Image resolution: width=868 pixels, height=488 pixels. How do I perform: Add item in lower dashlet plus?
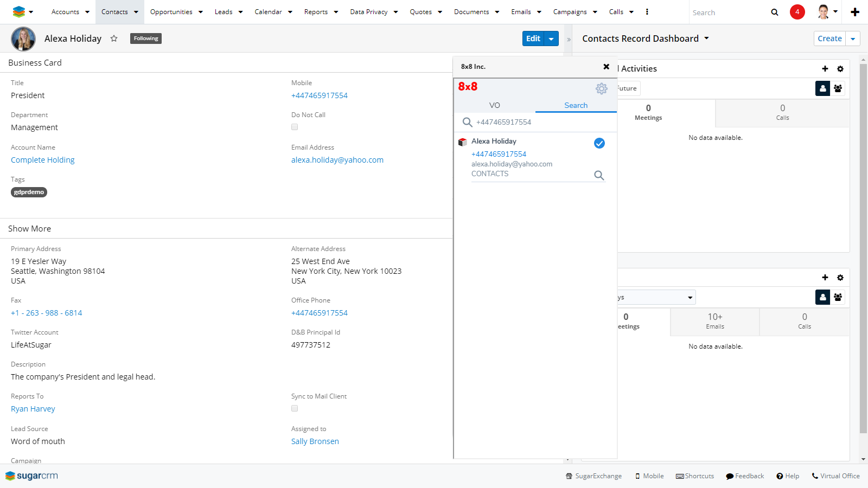[x=825, y=278]
